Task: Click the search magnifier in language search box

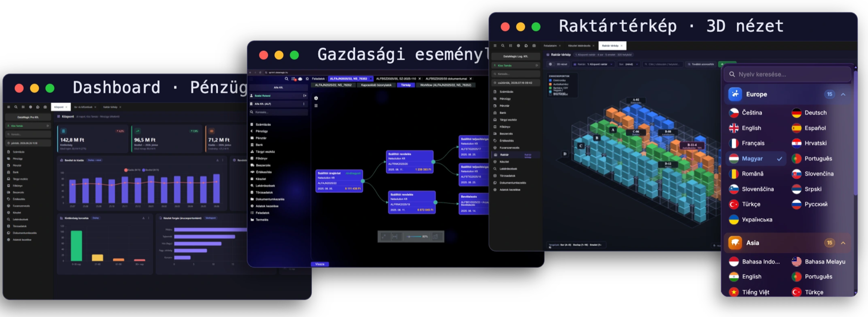Action: pyautogui.click(x=732, y=74)
